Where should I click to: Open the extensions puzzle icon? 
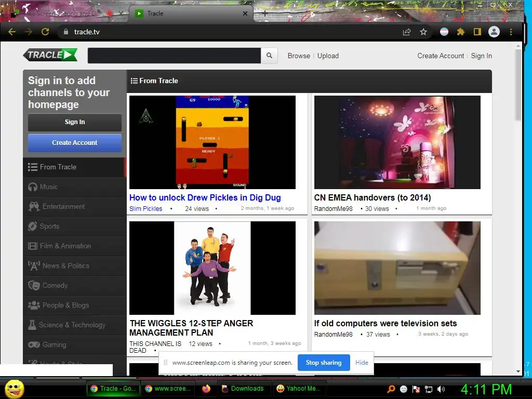pos(461,32)
